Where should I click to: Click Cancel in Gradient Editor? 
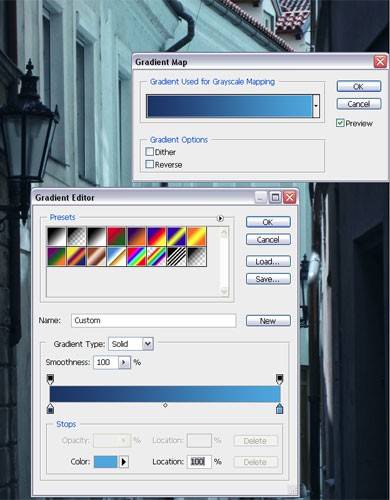[268, 239]
